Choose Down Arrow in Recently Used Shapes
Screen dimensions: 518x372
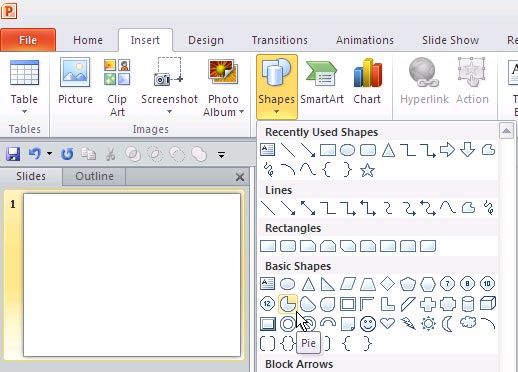pos(468,150)
